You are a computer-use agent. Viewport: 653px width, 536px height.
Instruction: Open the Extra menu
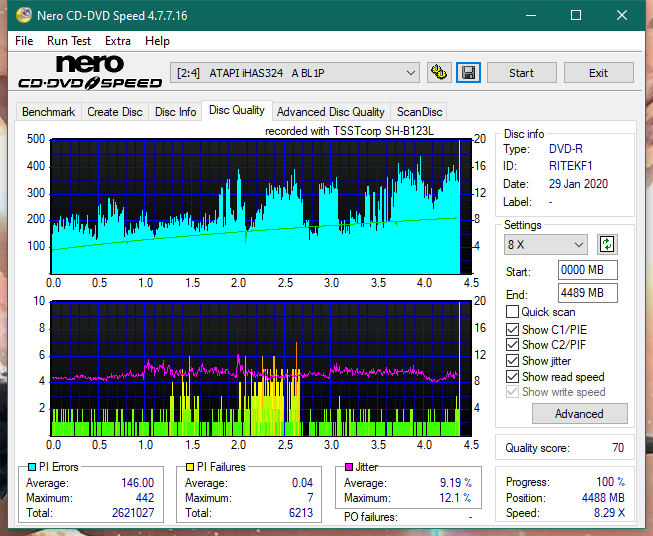coord(118,41)
